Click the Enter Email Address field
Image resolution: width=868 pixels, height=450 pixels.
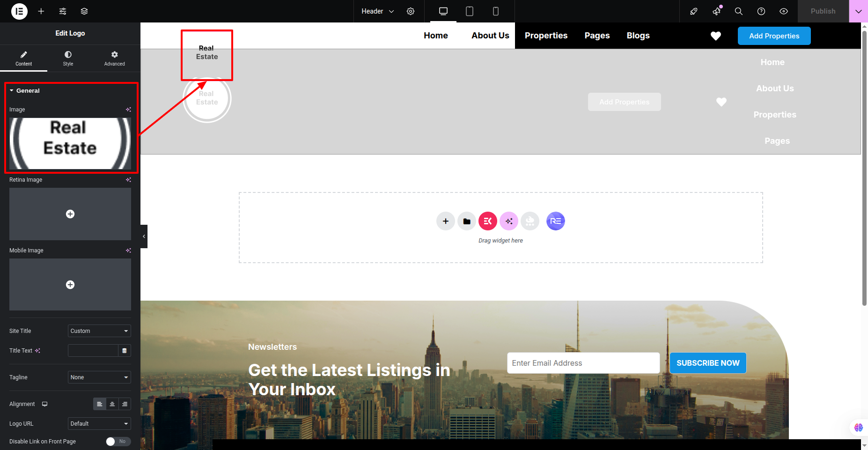[x=583, y=363]
